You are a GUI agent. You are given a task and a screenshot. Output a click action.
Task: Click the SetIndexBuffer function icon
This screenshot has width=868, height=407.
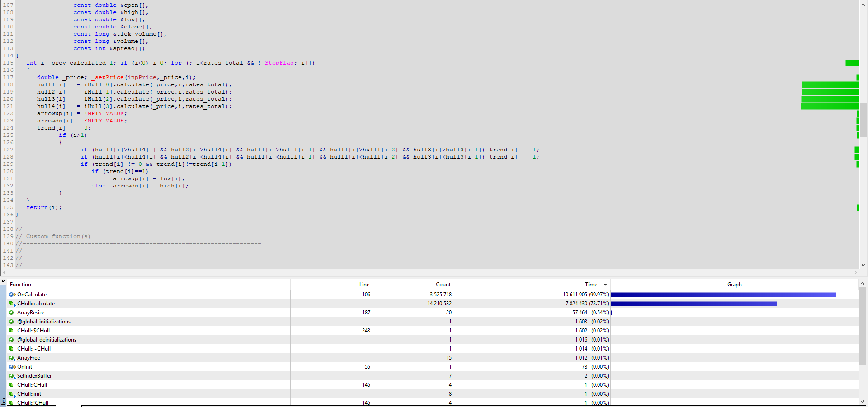tap(12, 376)
